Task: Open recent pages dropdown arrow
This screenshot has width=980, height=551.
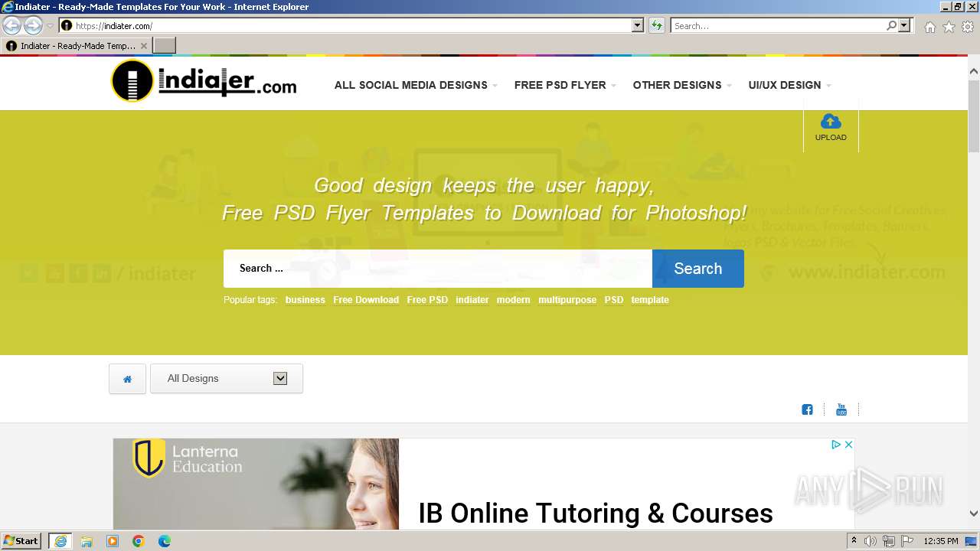Action: [51, 25]
